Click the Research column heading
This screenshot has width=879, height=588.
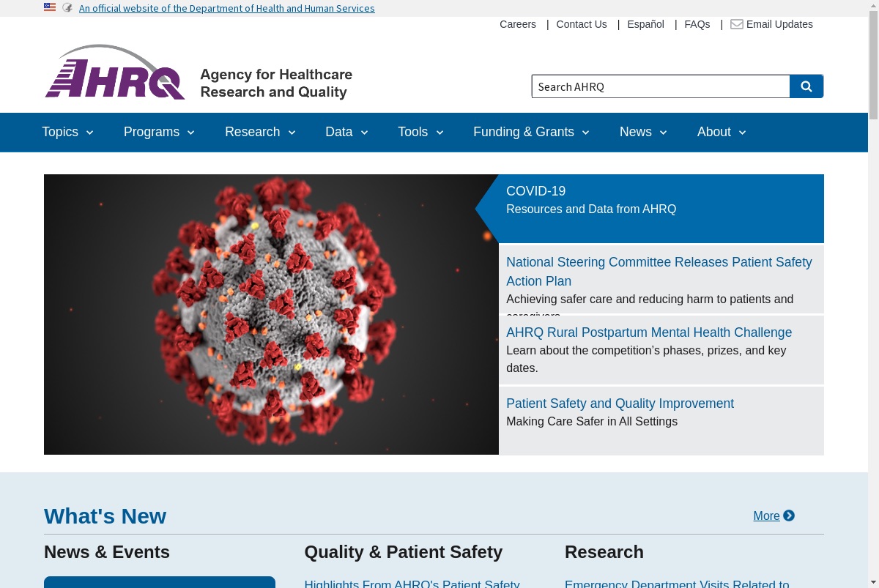coord(604,552)
